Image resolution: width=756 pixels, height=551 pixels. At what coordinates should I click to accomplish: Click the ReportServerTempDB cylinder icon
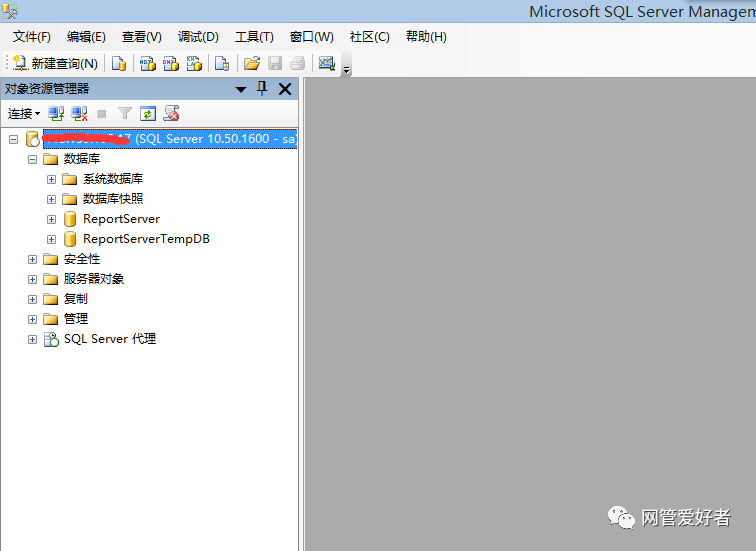click(70, 239)
